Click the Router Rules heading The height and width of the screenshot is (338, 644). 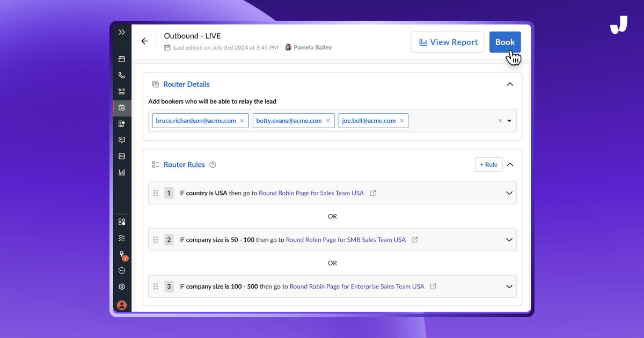pyautogui.click(x=184, y=165)
